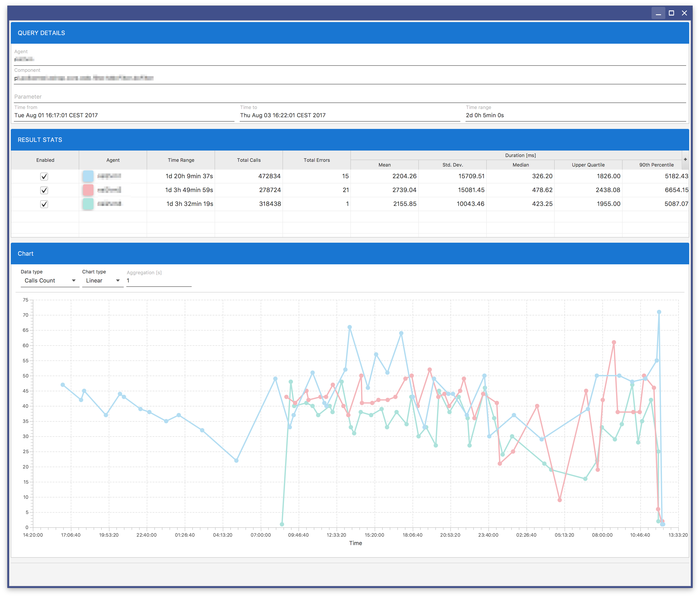Click the RESULT STATS panel header
Screen dimensions: 700x597
[x=350, y=140]
